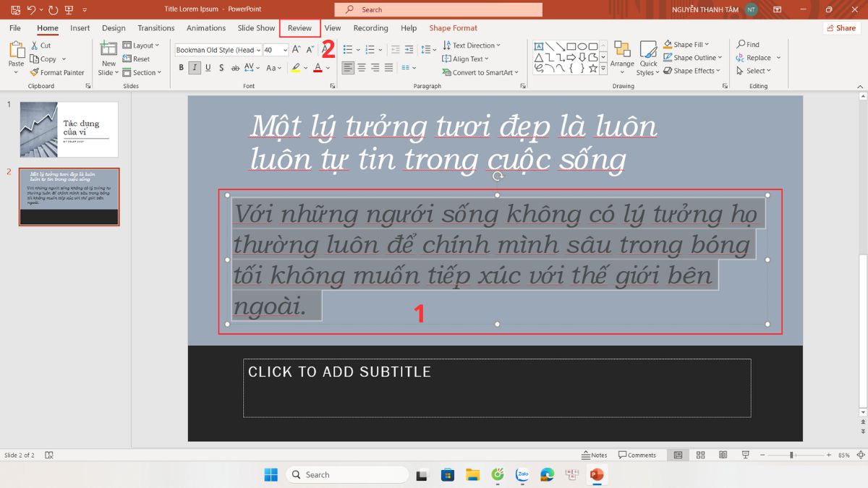Toggle Underline formatting
This screenshot has width=868, height=488.
point(208,68)
